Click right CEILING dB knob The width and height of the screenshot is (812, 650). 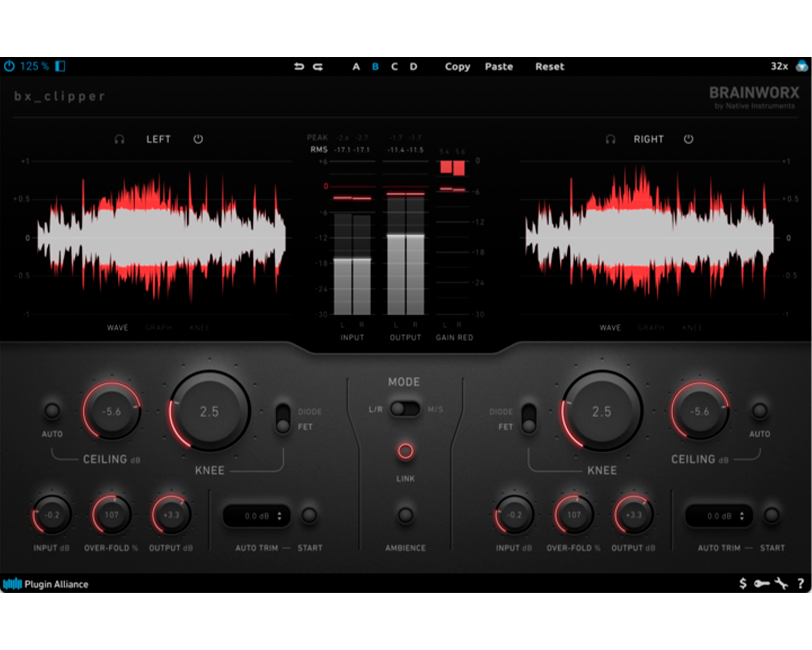[700, 411]
